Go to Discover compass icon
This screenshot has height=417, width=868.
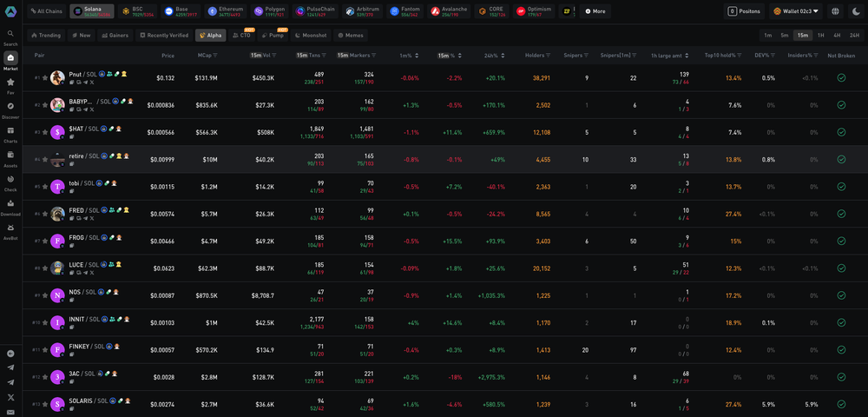(x=10, y=107)
